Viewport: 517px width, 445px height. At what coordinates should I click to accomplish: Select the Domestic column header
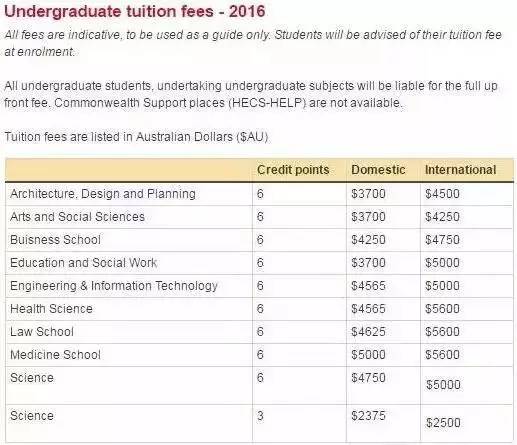378,170
